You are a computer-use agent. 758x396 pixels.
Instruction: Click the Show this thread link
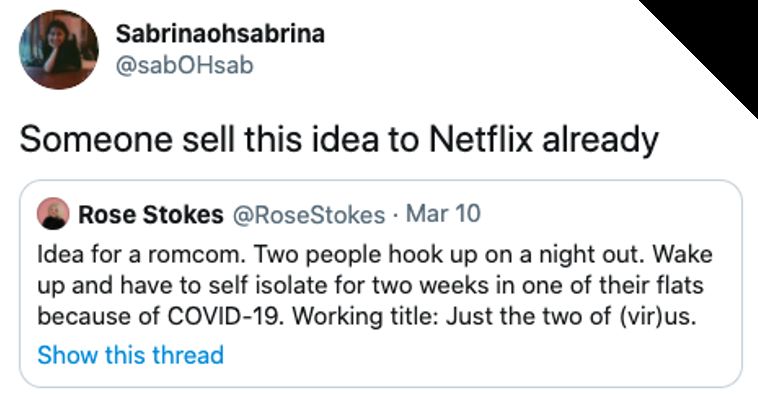(x=131, y=355)
